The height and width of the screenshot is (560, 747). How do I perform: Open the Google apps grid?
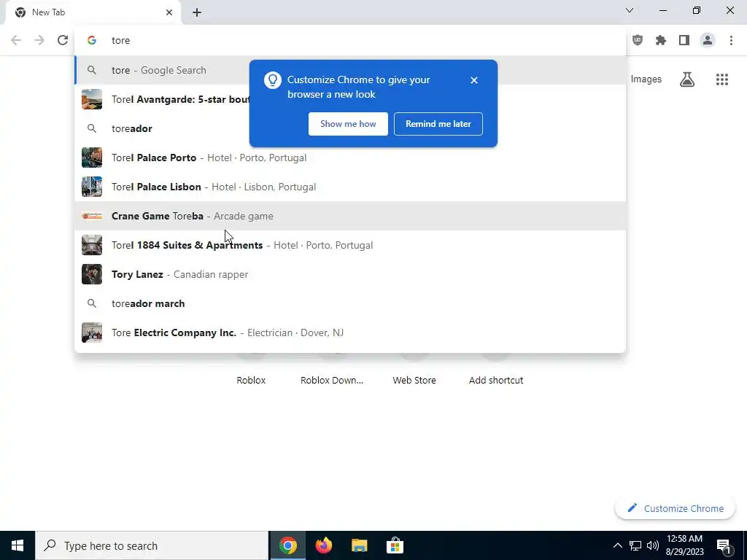click(721, 79)
